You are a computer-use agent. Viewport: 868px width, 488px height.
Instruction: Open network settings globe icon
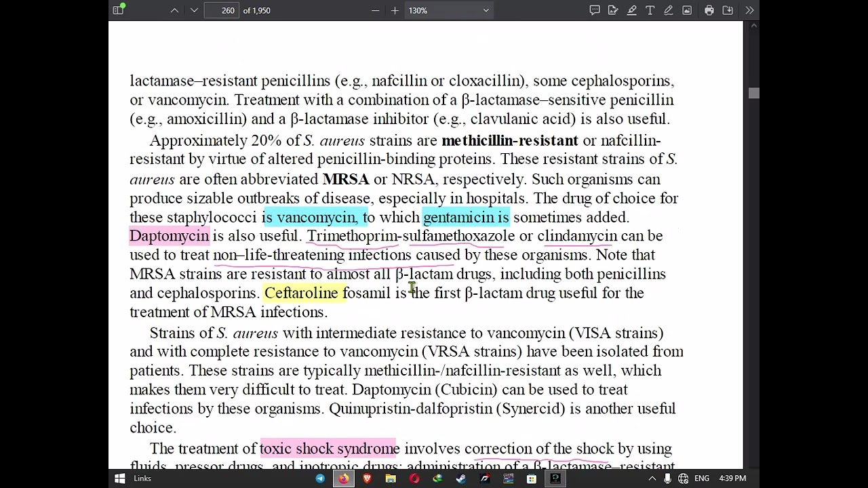click(684, 479)
